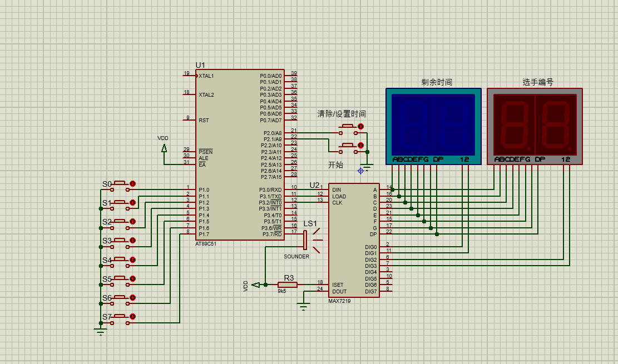618x364 pixels.
Task: Select the ground symbol near 开始 button
Action: click(x=367, y=167)
